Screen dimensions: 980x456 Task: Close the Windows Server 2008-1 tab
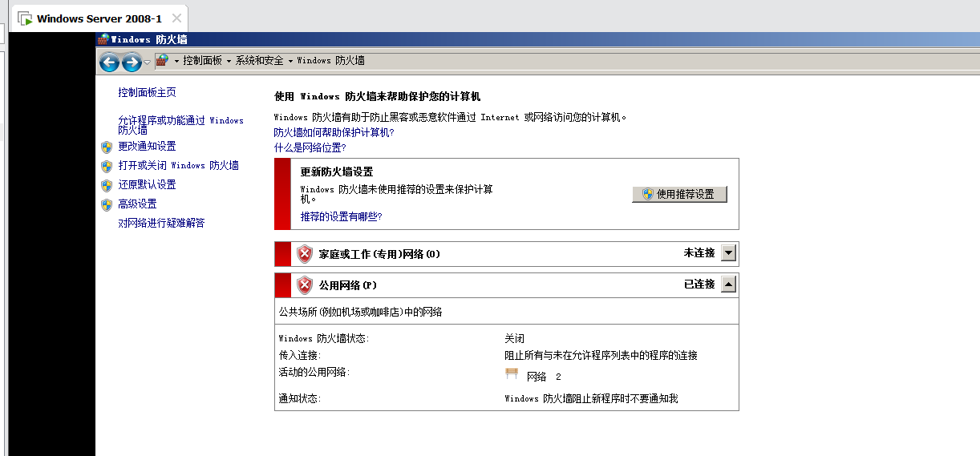coord(176,18)
